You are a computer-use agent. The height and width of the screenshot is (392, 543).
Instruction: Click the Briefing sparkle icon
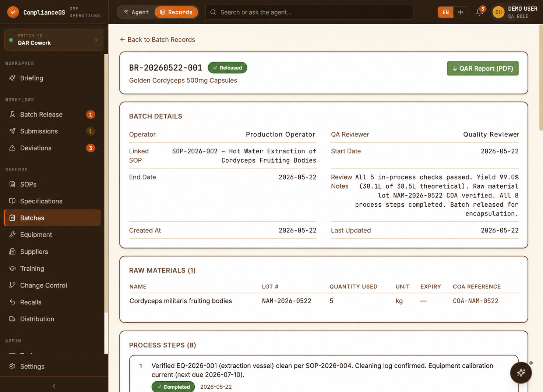tap(12, 78)
